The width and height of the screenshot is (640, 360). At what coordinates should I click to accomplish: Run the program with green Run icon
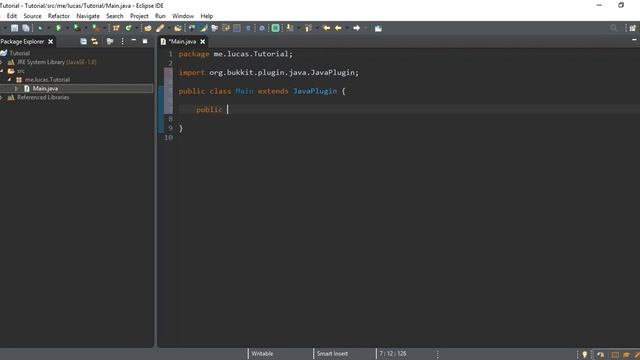58,28
